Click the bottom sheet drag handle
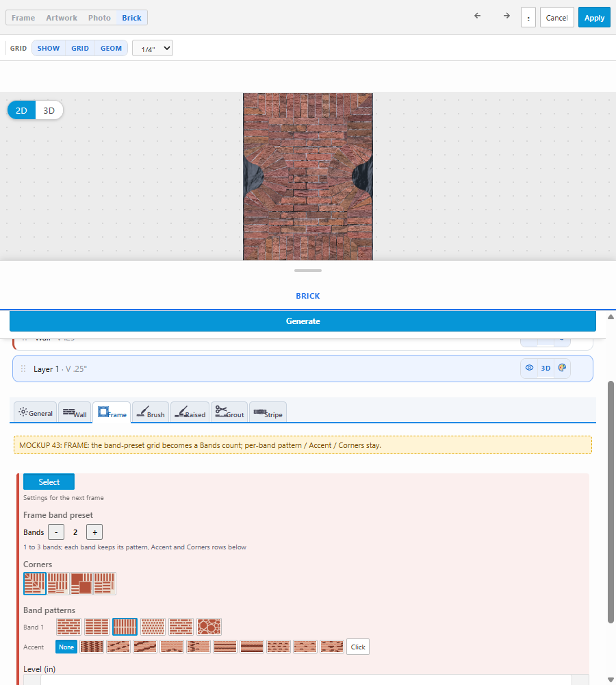The width and height of the screenshot is (616, 685). (308, 271)
